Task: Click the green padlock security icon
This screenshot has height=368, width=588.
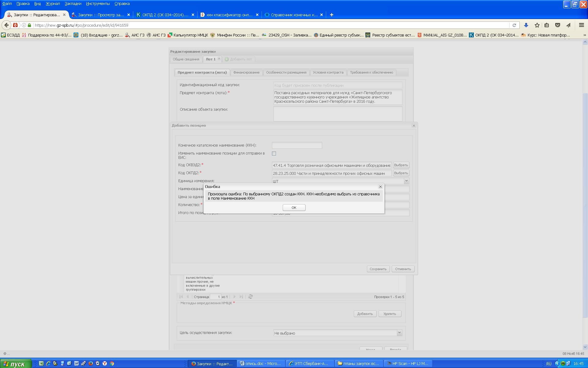Action: (x=29, y=25)
